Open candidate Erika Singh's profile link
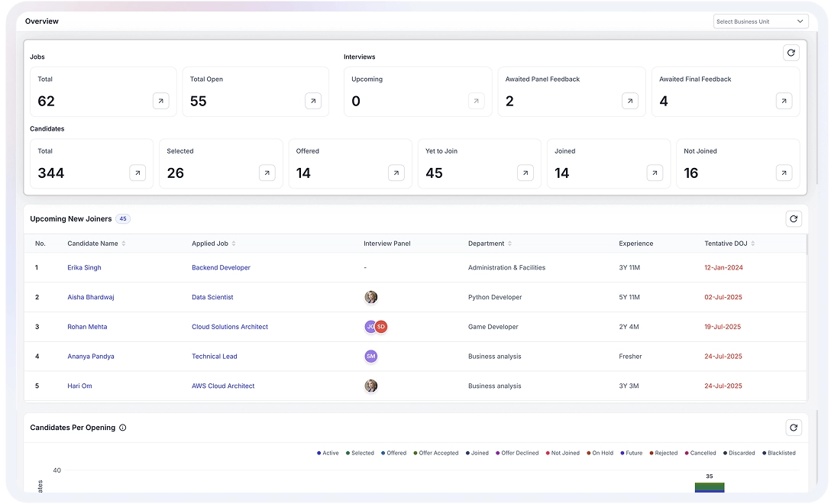Screen dimensions: 831x504 coord(84,268)
